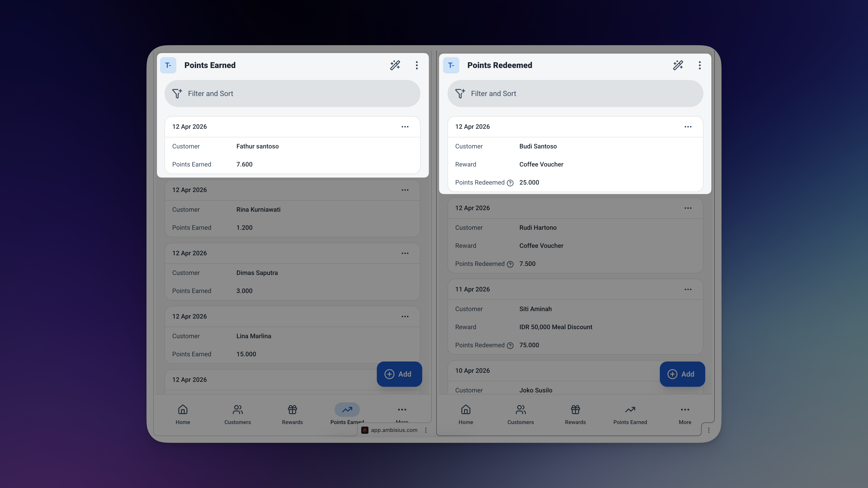Click magic wand icon in Points Redeemed header
Image resolution: width=868 pixels, height=488 pixels.
tap(678, 65)
